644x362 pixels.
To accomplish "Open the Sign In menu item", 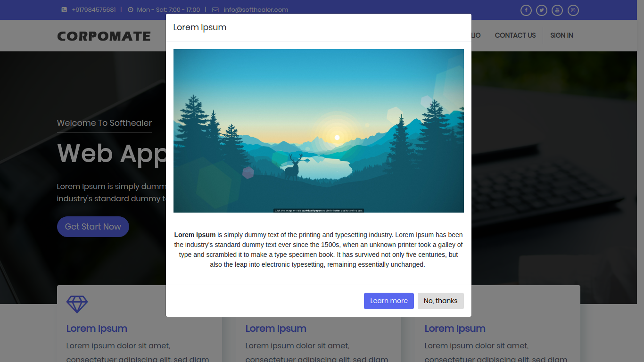I will [561, 35].
